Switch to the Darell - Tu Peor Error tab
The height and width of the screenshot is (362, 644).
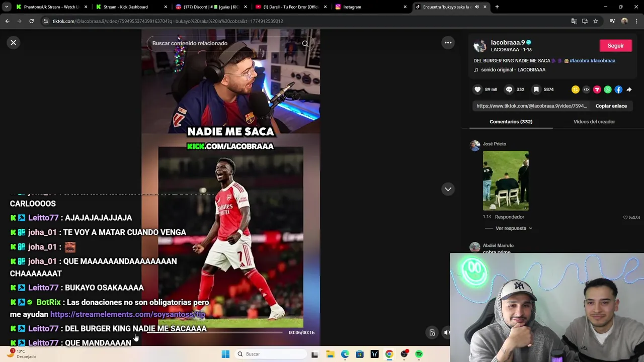point(290,7)
